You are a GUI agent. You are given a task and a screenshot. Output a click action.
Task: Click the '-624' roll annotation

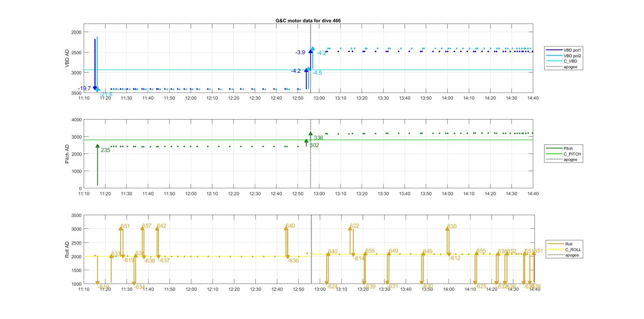point(332,286)
